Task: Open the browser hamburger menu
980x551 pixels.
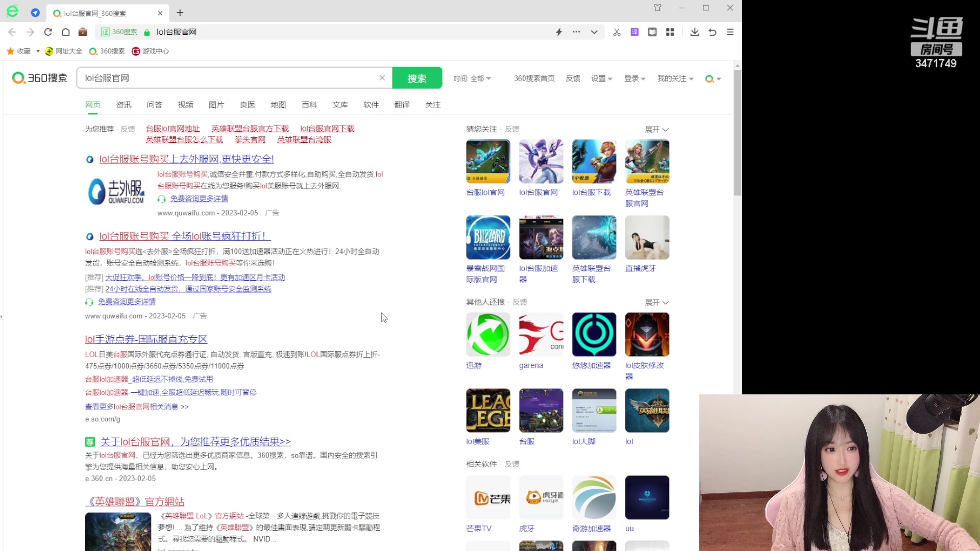Action: pyautogui.click(x=730, y=32)
